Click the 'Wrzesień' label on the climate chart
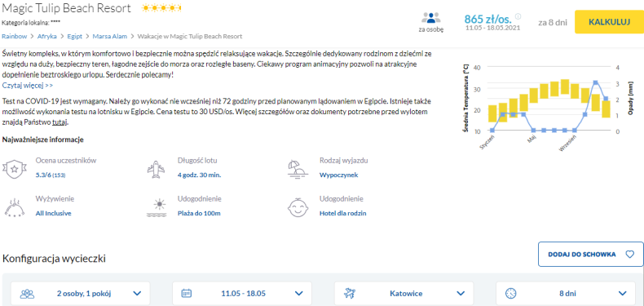Screen dimensions: 644x306 pyautogui.click(x=568, y=144)
